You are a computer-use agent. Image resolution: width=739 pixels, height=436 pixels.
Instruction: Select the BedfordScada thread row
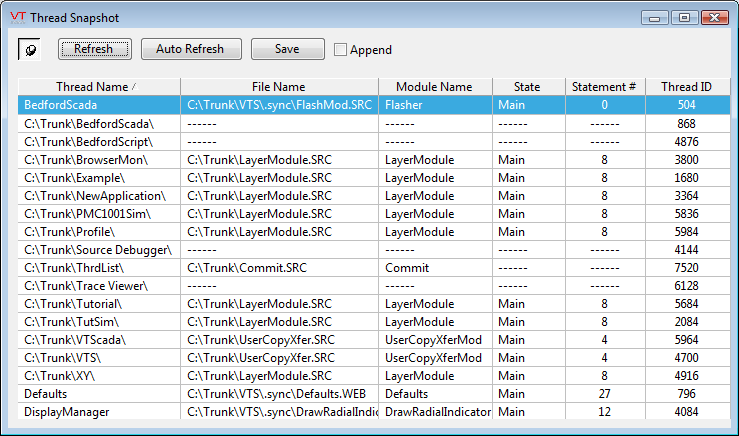pyautogui.click(x=100, y=105)
